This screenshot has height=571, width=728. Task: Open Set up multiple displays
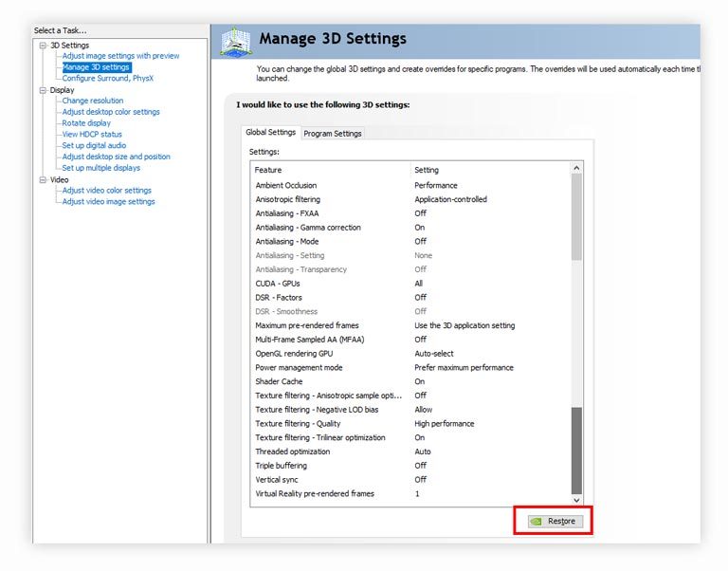pyautogui.click(x=101, y=168)
